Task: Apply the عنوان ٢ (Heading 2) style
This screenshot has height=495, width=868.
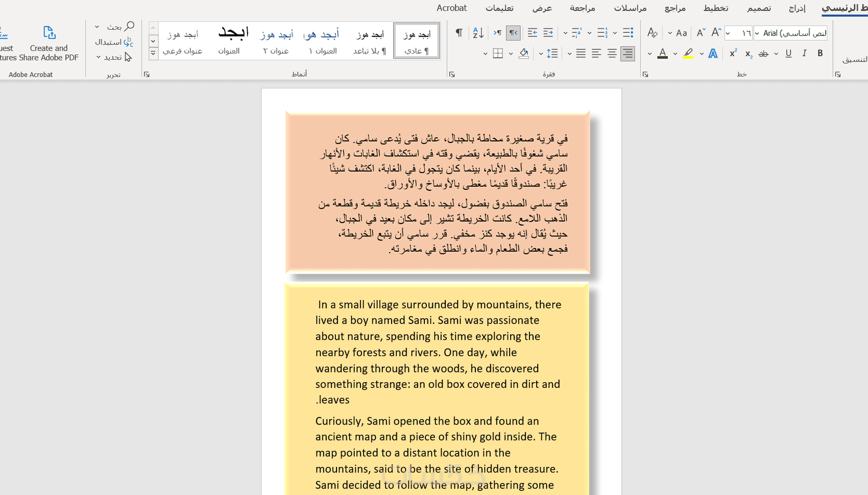Action: pos(276,41)
